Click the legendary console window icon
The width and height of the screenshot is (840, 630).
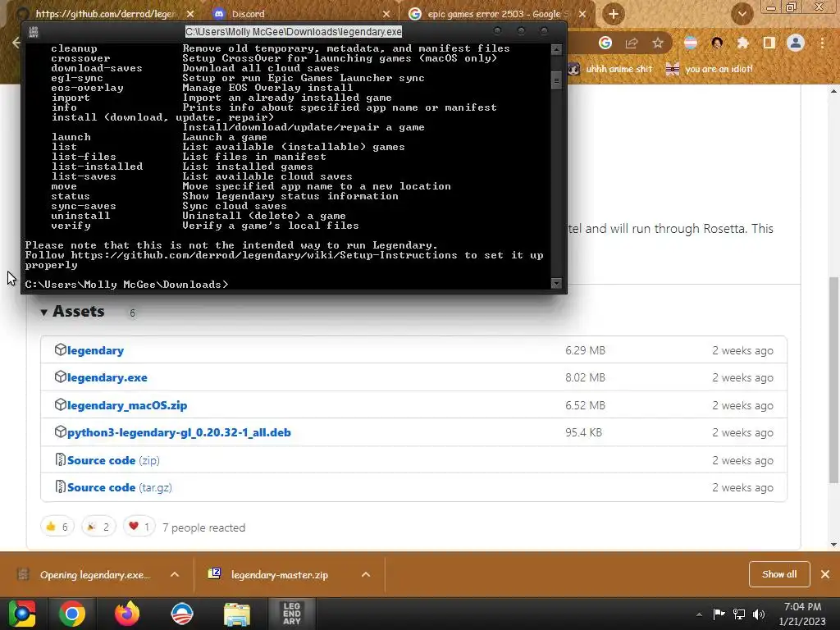coord(33,32)
